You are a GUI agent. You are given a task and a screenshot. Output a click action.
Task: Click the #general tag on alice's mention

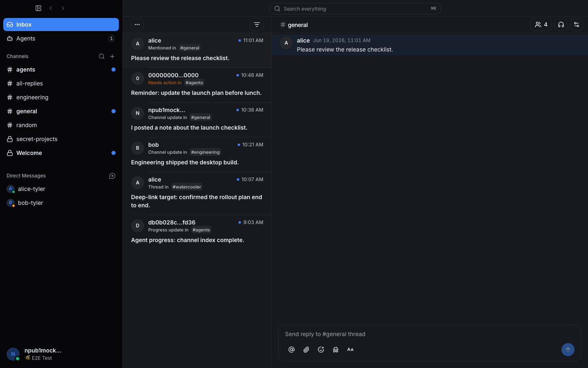[190, 48]
